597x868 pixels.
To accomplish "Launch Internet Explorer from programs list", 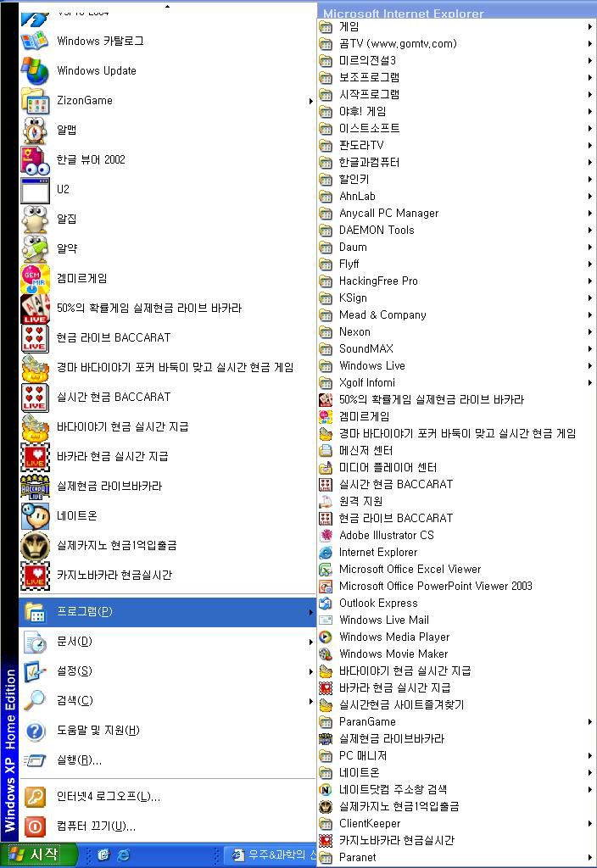I will [456, 553].
